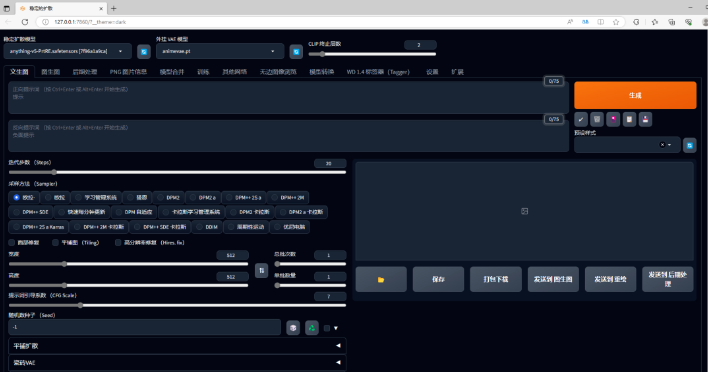Swap width and height values
Image resolution: width=708 pixels, height=372 pixels.
[261, 270]
